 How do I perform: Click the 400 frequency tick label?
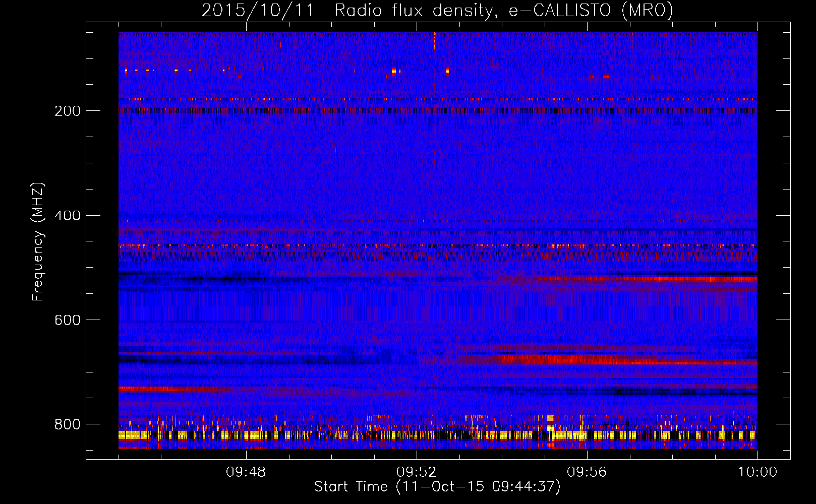pyautogui.click(x=67, y=216)
